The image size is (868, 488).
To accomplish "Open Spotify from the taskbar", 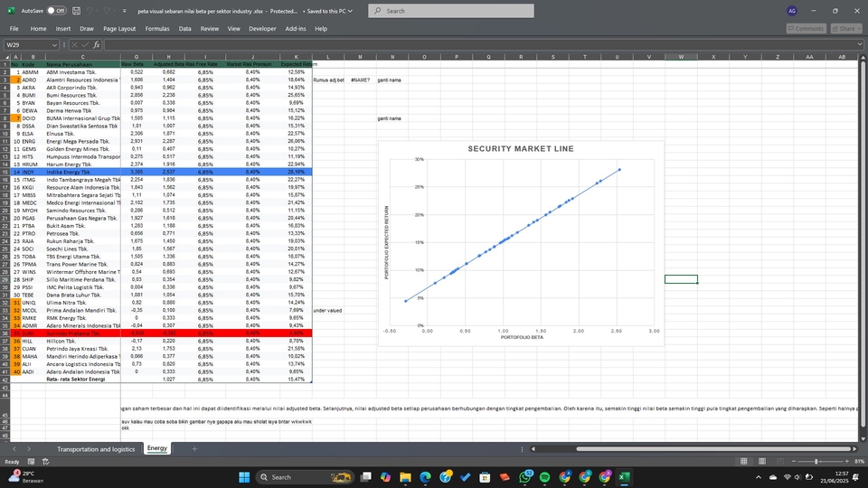I will [544, 477].
